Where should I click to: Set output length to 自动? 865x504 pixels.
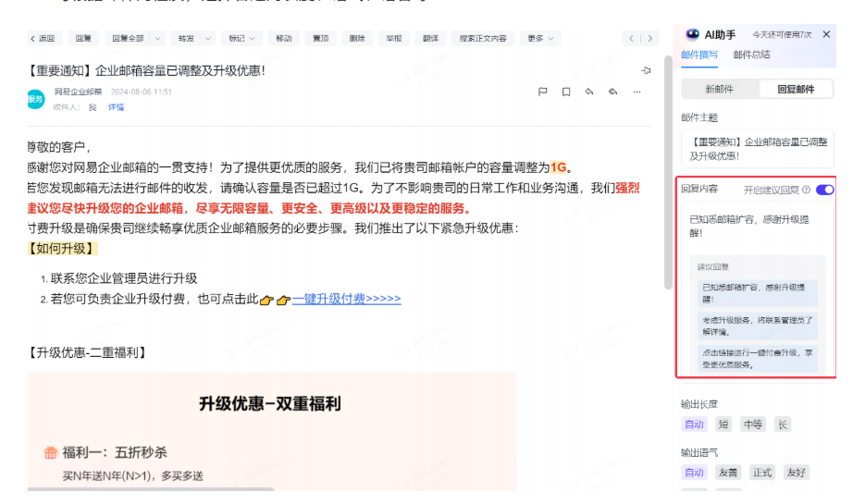point(694,424)
